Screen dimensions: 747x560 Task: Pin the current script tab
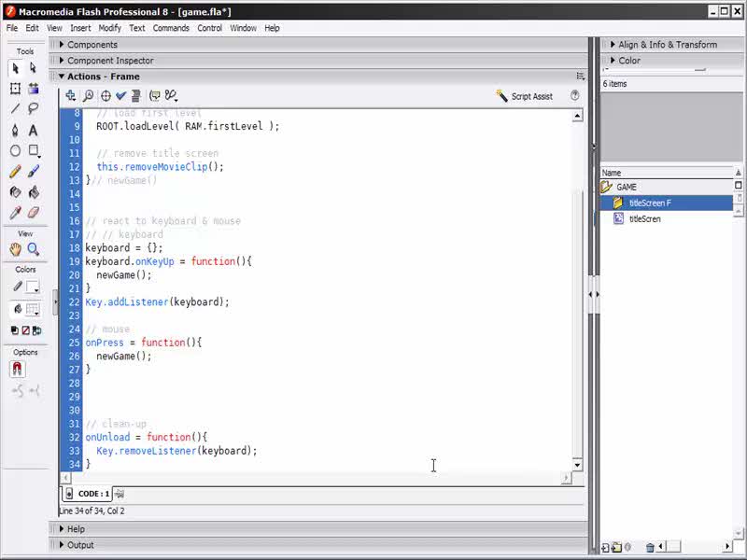tap(120, 494)
